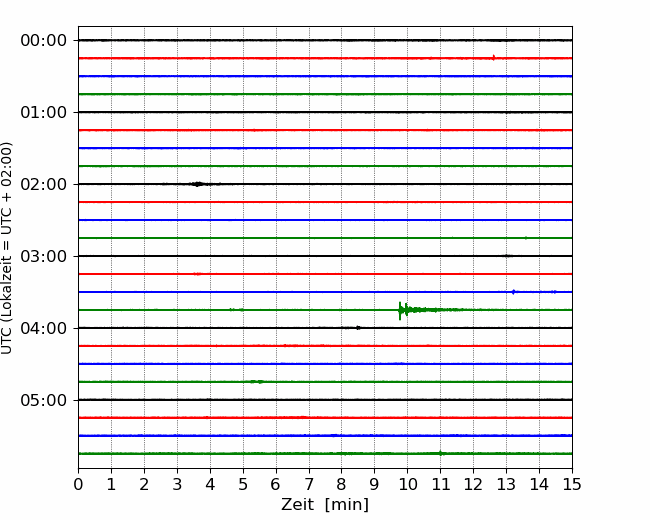Select the x-axis tick label 13
This screenshot has height=520, width=650.
click(506, 484)
